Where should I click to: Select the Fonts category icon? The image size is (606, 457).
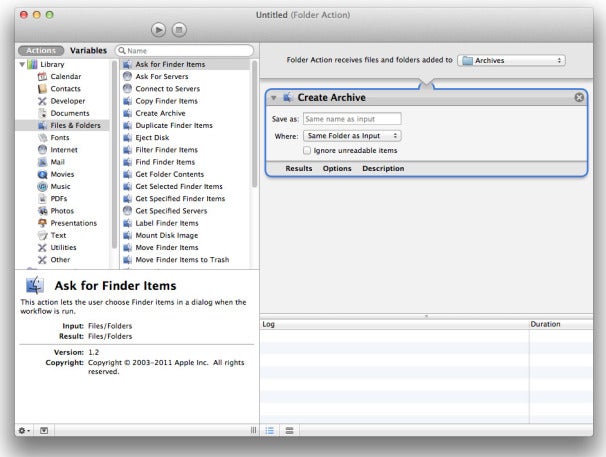42,138
